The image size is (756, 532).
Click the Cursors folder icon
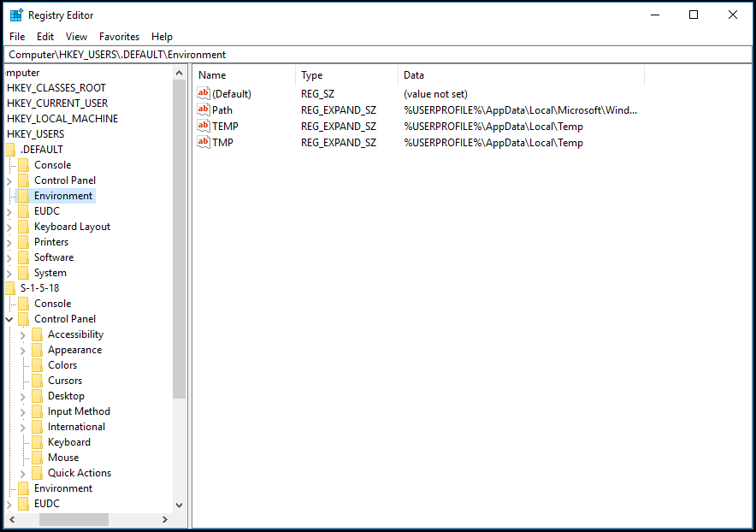click(37, 381)
